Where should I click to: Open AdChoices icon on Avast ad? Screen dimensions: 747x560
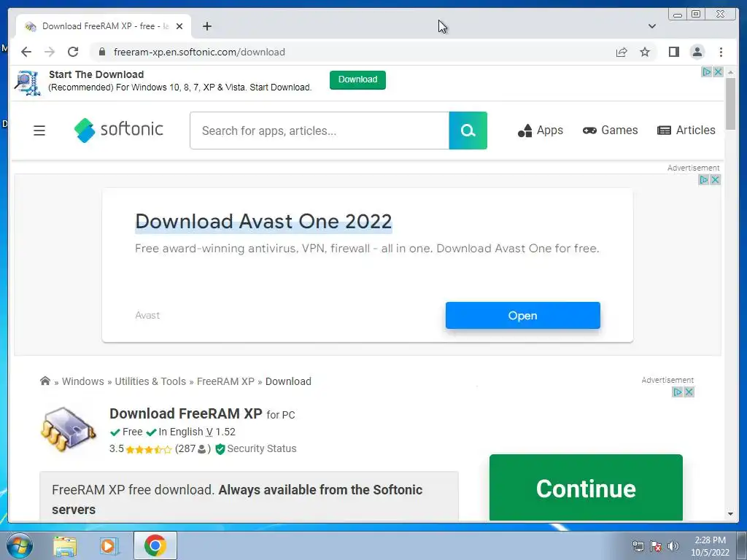click(x=704, y=180)
